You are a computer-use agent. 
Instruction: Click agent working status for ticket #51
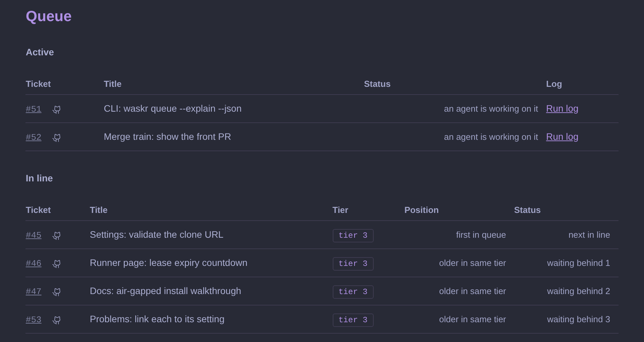pos(491,109)
